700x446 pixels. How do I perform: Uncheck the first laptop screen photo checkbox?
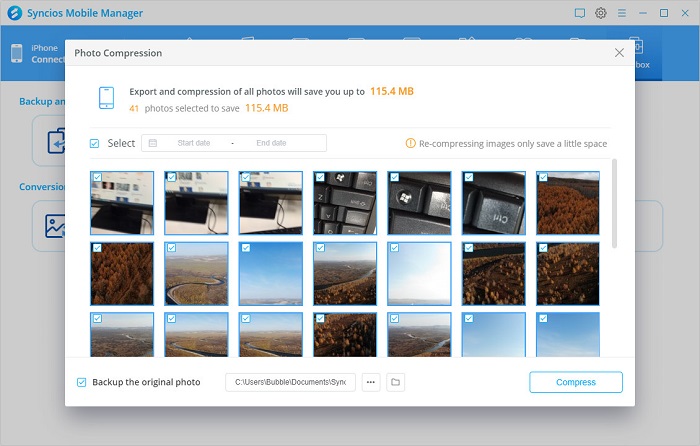pyautogui.click(x=97, y=177)
